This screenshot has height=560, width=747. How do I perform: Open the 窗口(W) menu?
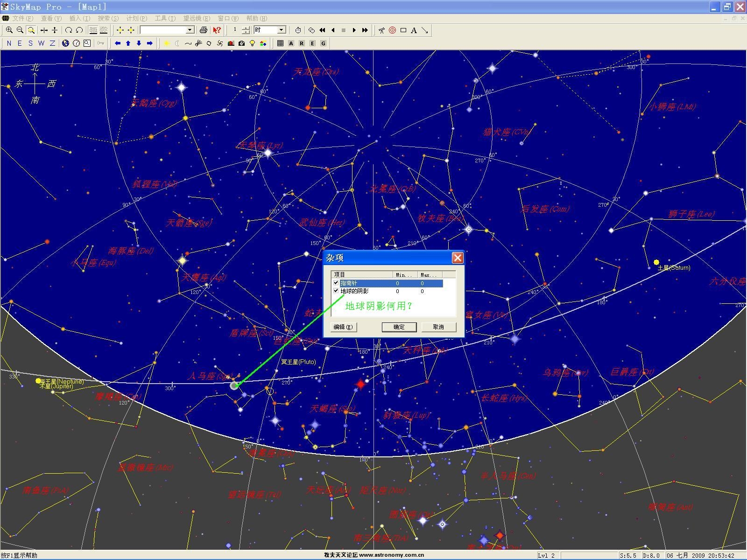coord(228,18)
